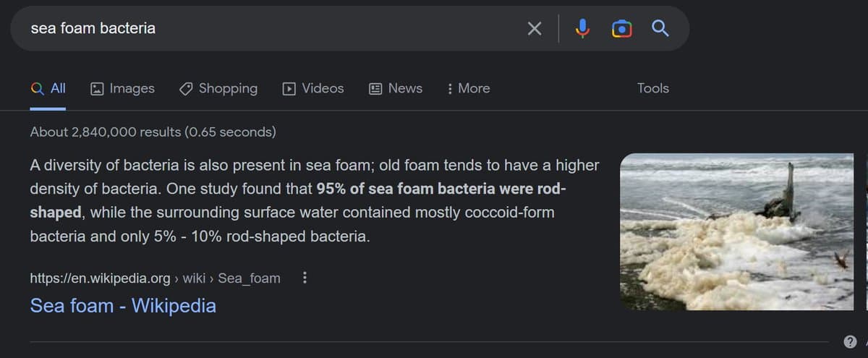Click the snippet's opening 'A diversity of bacteria' line
868x358 pixels.
pyautogui.click(x=145, y=166)
